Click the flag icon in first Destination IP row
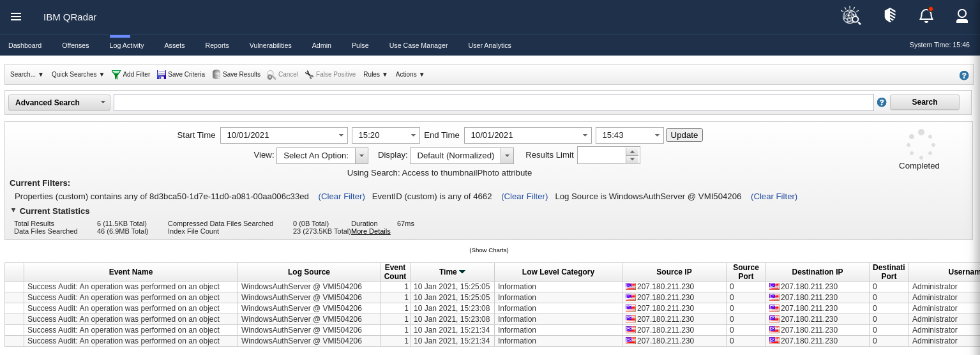The image size is (980, 355). click(x=774, y=287)
